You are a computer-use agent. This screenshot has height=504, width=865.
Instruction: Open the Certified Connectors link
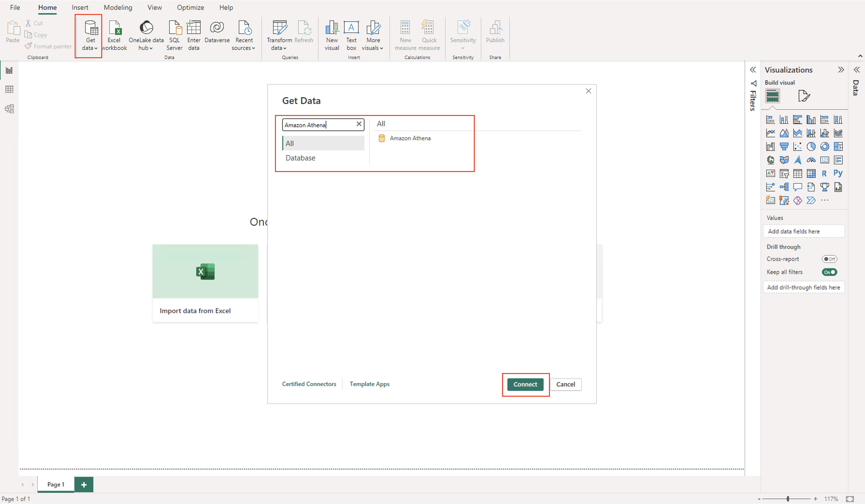pos(309,384)
